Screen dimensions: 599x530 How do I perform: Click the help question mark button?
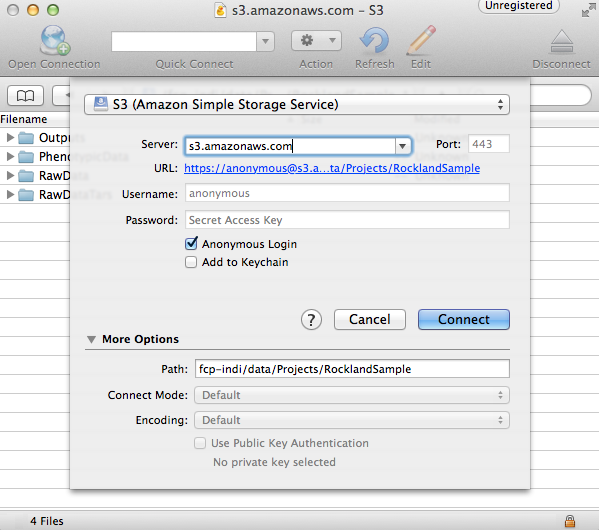click(311, 319)
